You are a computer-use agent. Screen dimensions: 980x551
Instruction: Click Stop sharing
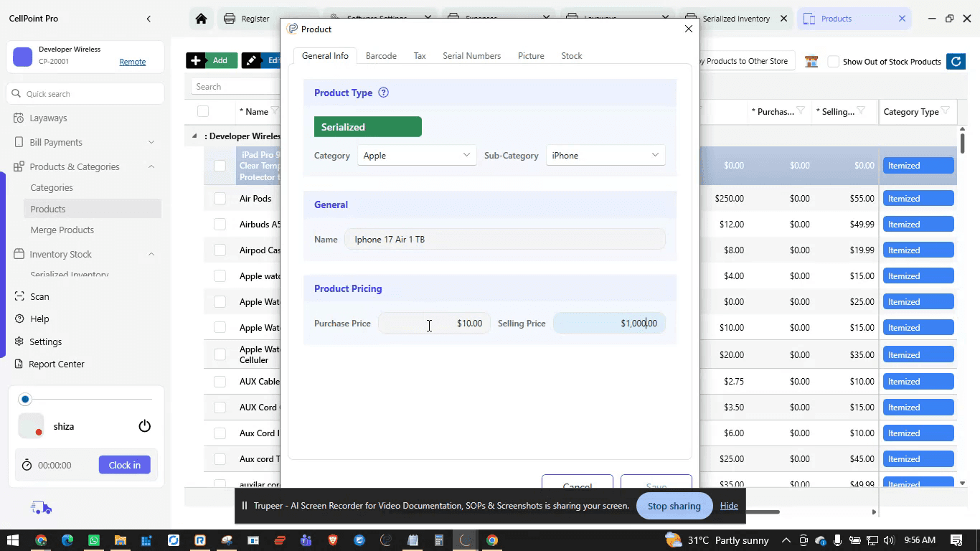coord(674,506)
